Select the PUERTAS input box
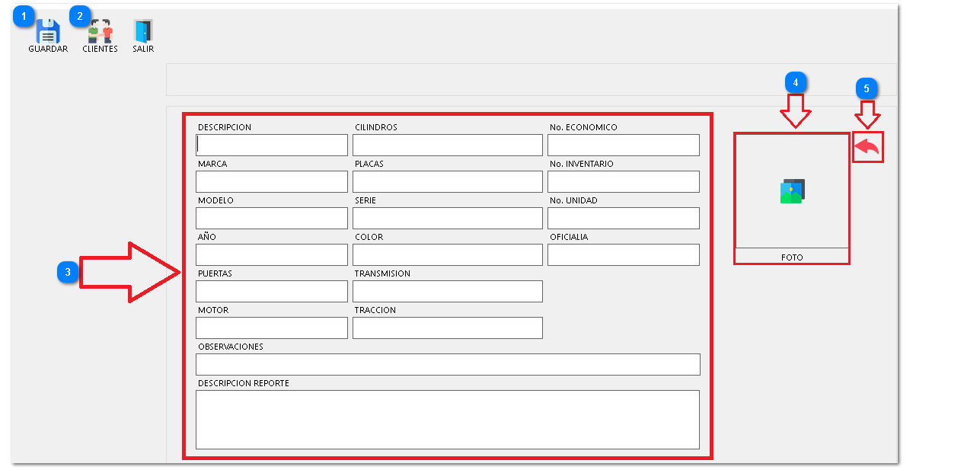980x470 pixels. [272, 291]
